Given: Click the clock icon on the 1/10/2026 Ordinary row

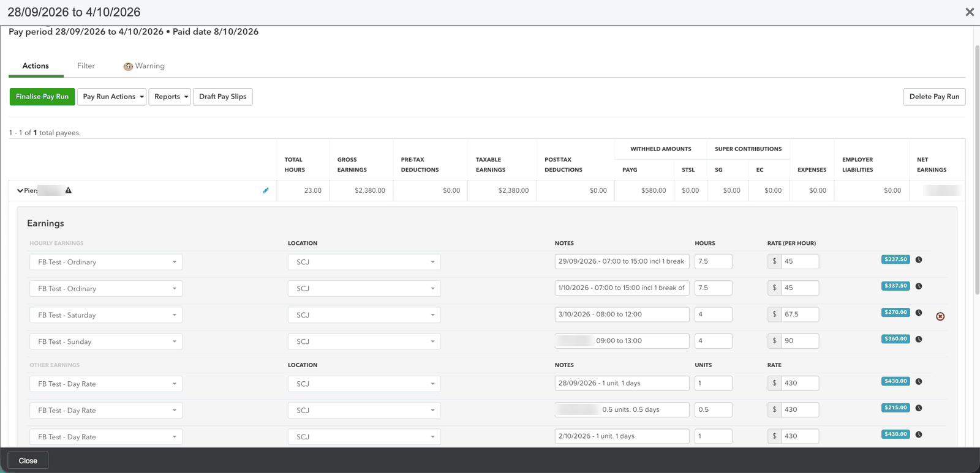Looking at the screenshot, I should tap(919, 286).
